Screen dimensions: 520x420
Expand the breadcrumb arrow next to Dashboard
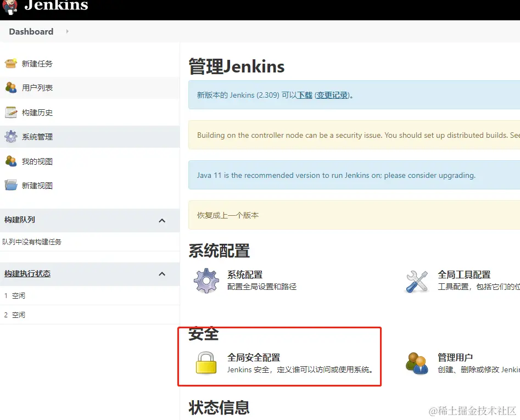click(68, 31)
